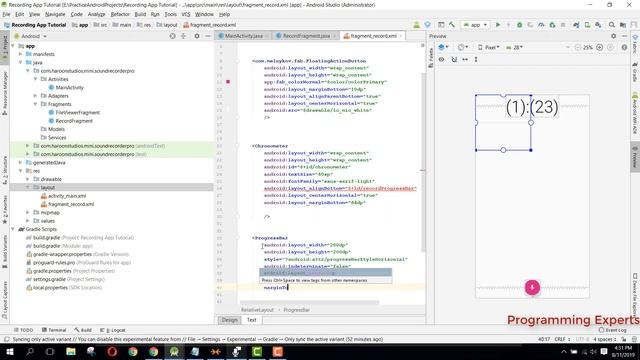This screenshot has height=360, width=640.
Task: Open the profiler gauge icon in toolbar
Action: (541, 25)
